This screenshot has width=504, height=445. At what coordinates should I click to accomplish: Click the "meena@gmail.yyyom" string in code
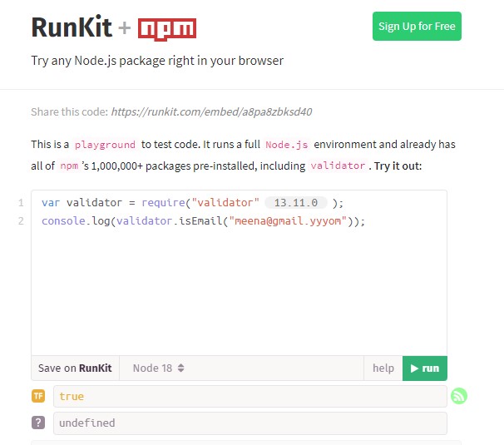pos(288,221)
